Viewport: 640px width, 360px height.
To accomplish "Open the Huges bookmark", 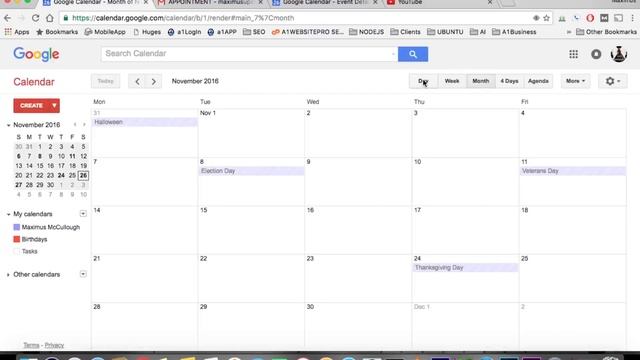I will [x=147, y=32].
